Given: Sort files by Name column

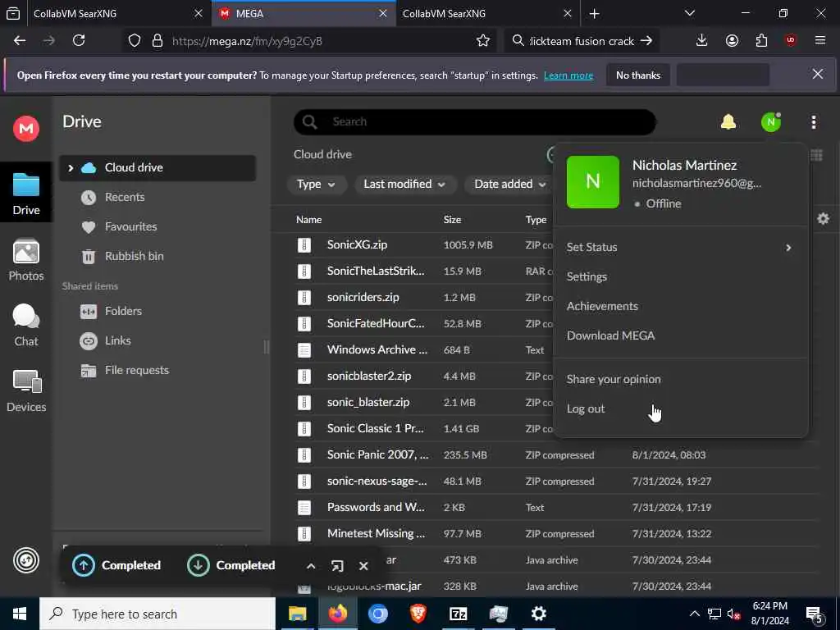Looking at the screenshot, I should [x=309, y=220].
